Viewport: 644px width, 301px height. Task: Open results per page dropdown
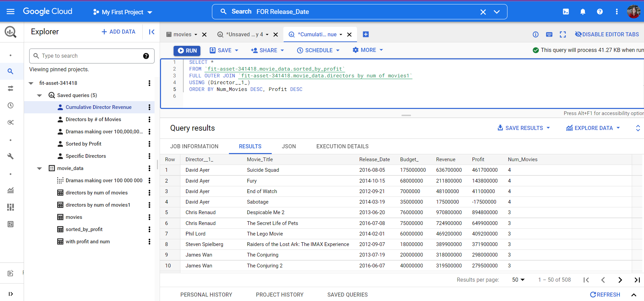click(x=518, y=280)
